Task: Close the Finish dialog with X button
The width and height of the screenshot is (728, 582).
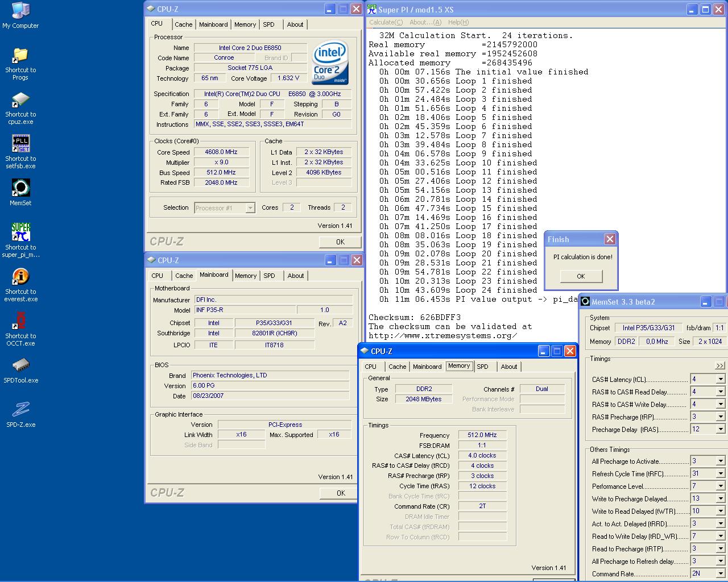Action: click(x=610, y=239)
